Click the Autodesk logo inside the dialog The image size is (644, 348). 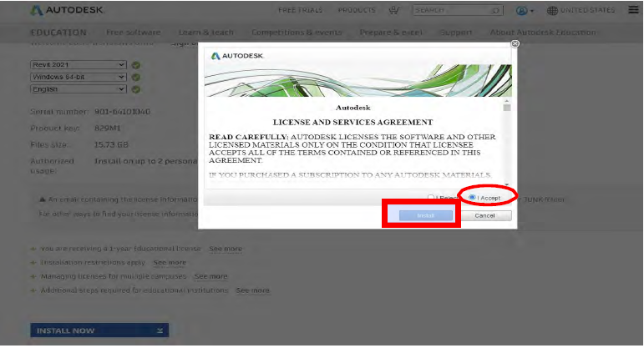pyautogui.click(x=241, y=56)
